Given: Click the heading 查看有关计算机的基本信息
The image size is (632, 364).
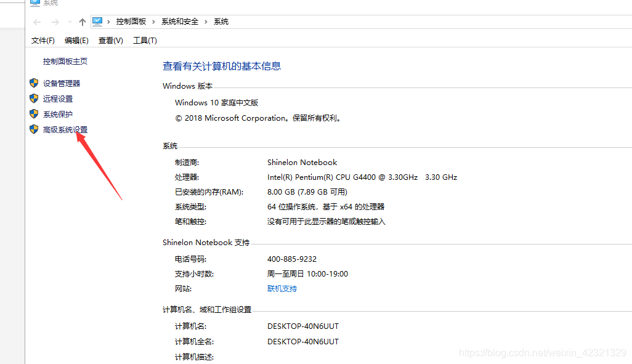Looking at the screenshot, I should [x=222, y=66].
